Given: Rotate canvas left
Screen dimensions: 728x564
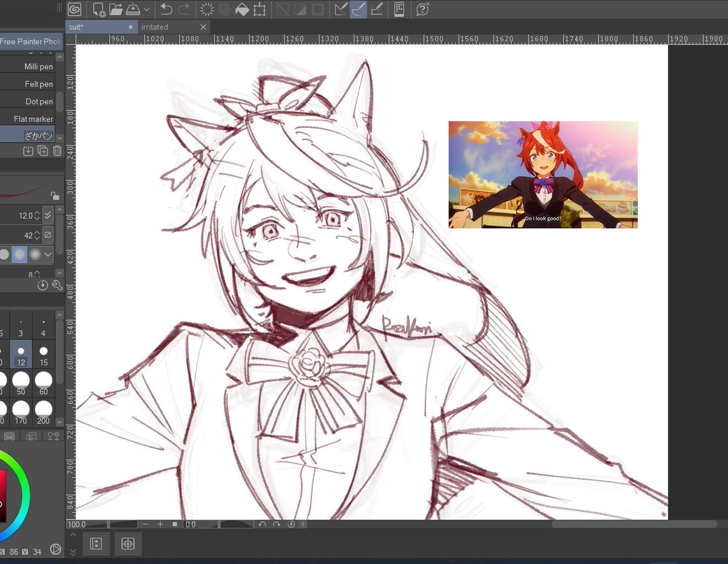Looking at the screenshot, I should (262, 524).
